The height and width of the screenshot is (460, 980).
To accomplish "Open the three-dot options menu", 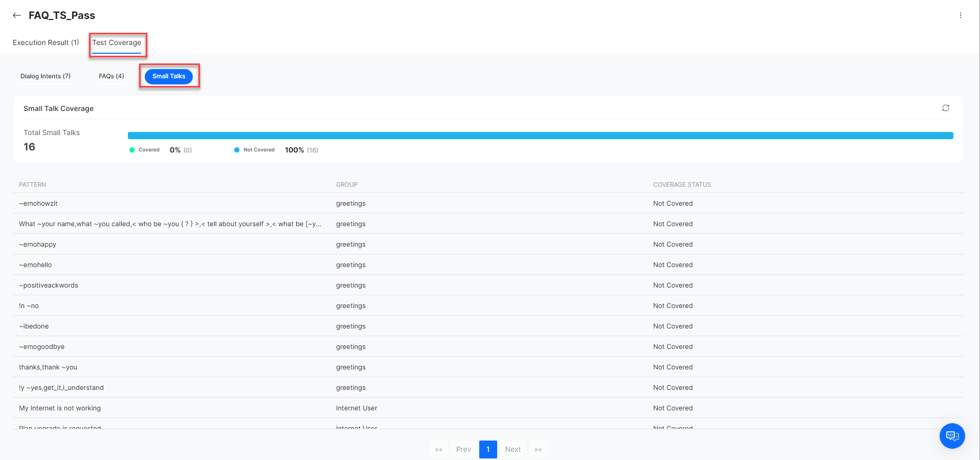I will pos(960,15).
